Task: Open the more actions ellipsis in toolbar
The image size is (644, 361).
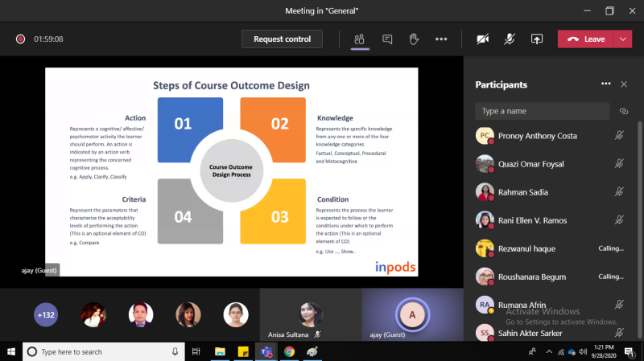Action: pyautogui.click(x=440, y=39)
